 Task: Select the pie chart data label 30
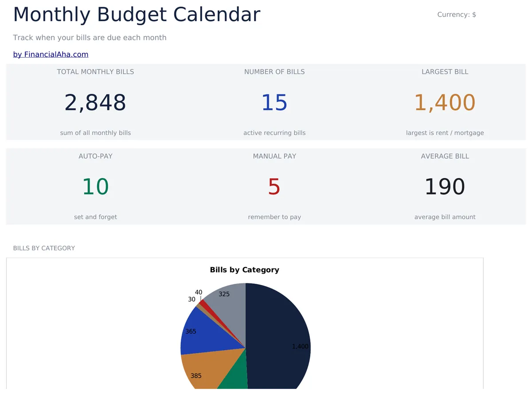[192, 300]
